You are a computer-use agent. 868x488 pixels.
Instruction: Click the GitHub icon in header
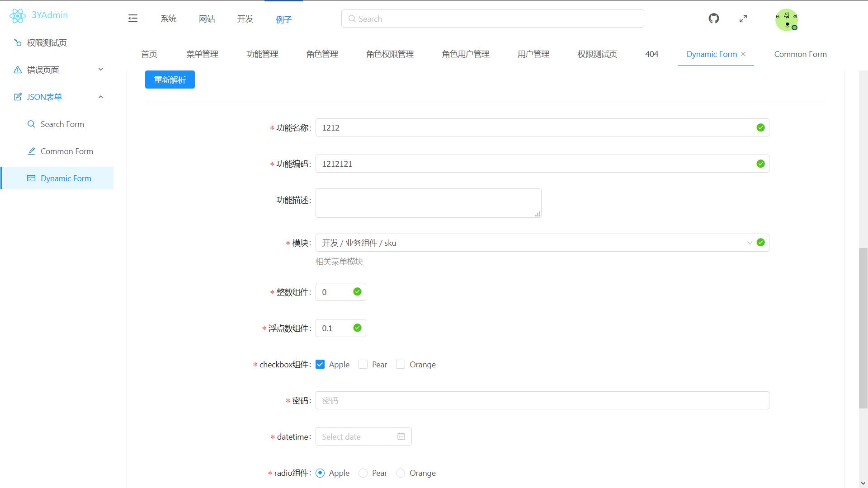[713, 19]
